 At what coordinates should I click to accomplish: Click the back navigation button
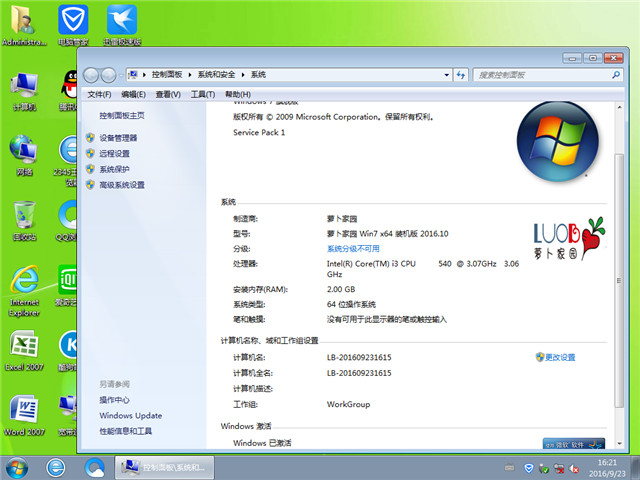click(x=91, y=75)
